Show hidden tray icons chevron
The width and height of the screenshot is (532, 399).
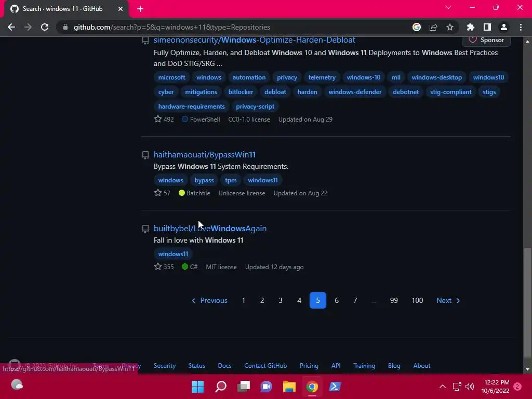pyautogui.click(x=443, y=387)
